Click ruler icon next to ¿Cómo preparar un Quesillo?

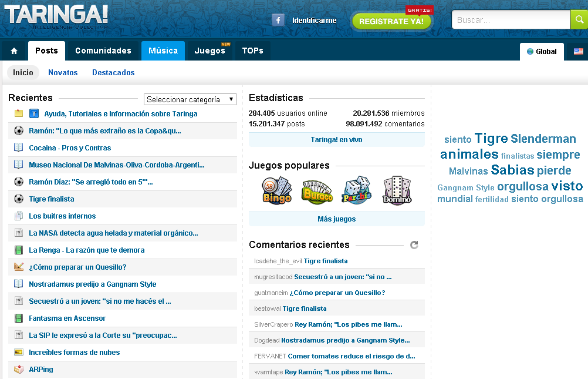pyautogui.click(x=19, y=267)
